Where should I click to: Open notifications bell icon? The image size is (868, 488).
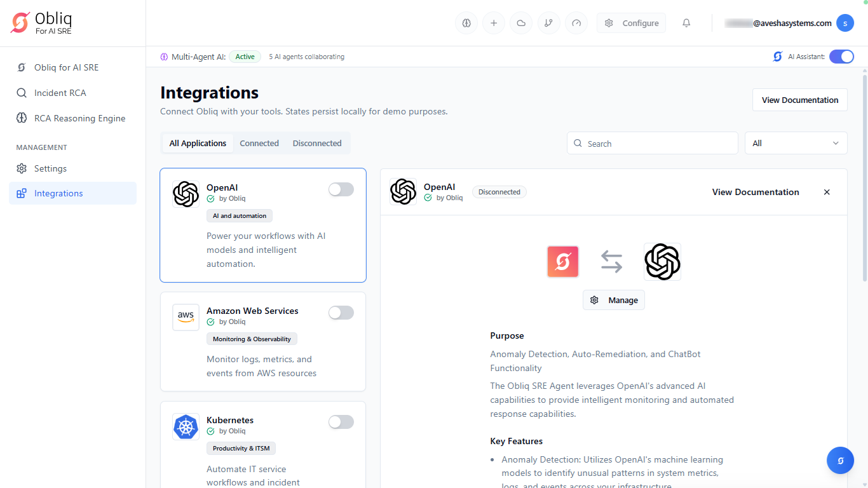click(x=686, y=24)
